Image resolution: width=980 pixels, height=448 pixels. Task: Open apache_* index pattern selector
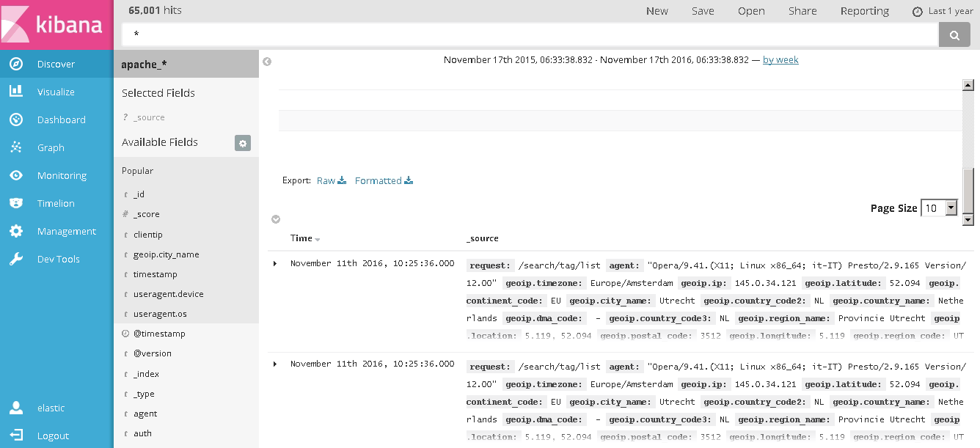(186, 64)
